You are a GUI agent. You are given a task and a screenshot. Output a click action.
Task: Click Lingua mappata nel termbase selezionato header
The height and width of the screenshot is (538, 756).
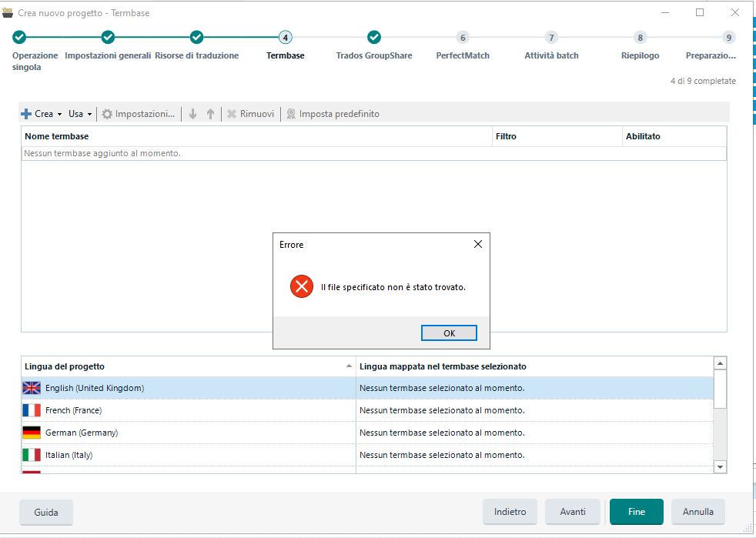pos(534,366)
